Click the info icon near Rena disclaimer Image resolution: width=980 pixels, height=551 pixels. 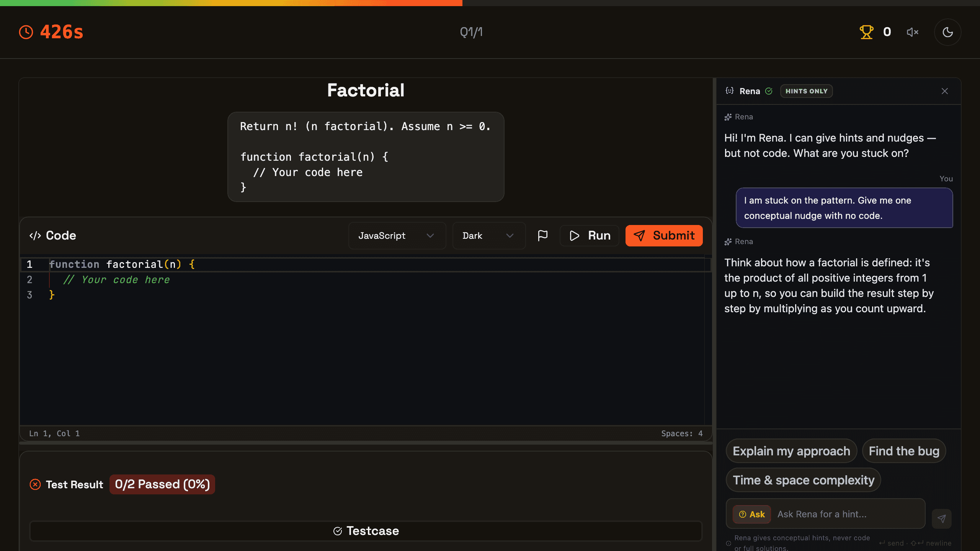728,543
